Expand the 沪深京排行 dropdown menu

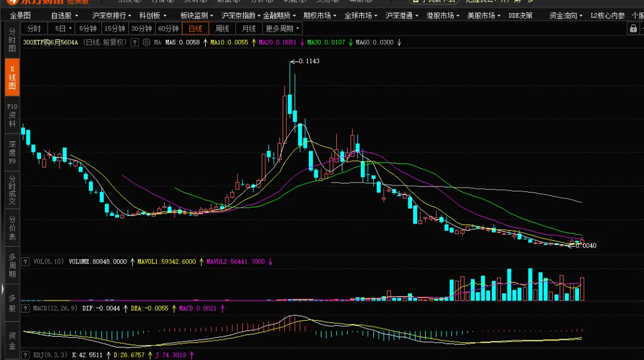point(112,15)
